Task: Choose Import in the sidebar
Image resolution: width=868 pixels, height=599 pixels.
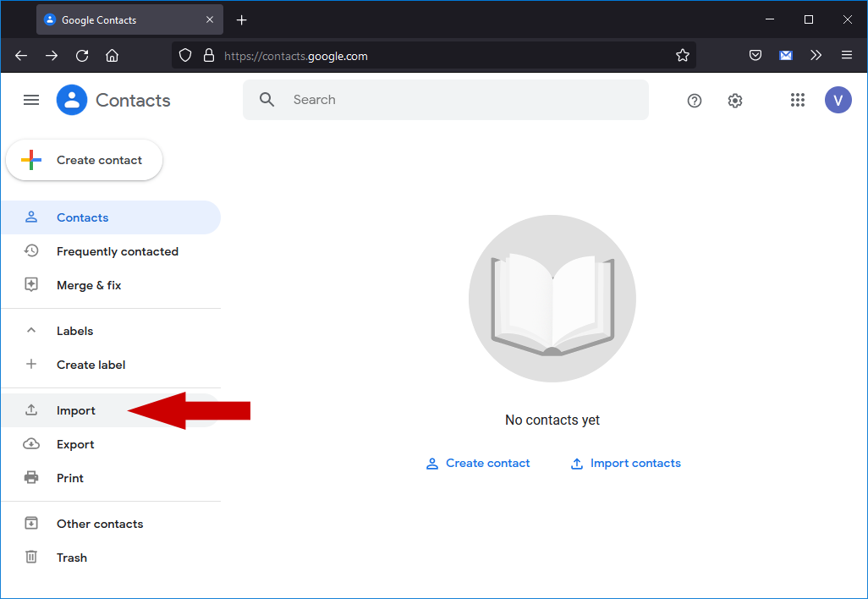Action: tap(111, 410)
